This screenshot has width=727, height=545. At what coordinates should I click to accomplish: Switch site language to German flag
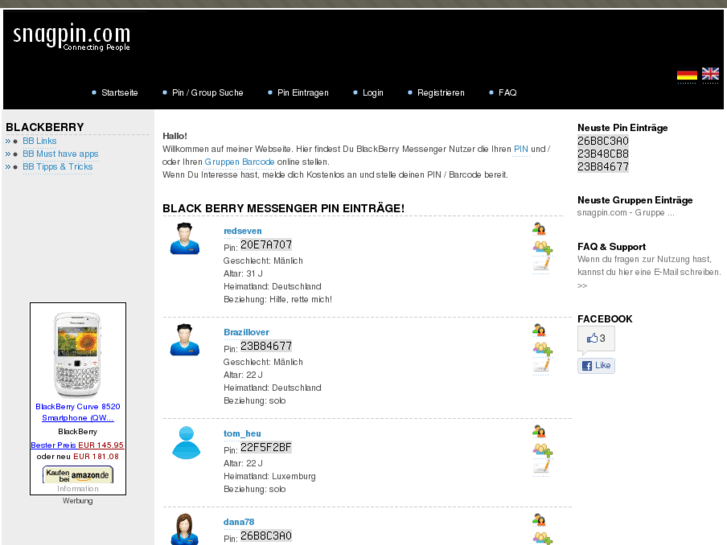click(687, 75)
